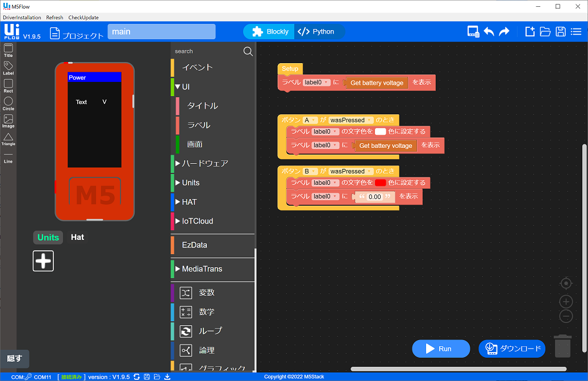Switch to the Hat tab
Viewport: 588px width, 381px height.
click(78, 237)
